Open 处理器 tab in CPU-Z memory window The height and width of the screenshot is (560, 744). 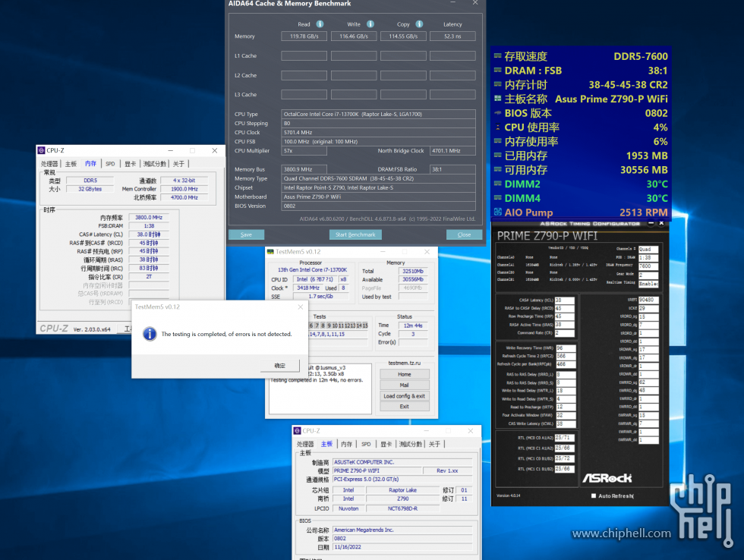(49, 164)
